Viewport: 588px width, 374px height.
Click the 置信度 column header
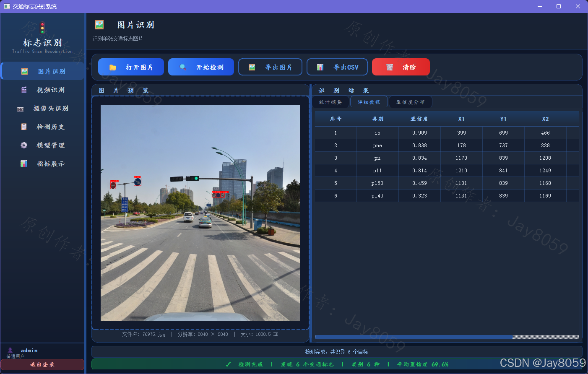(419, 119)
